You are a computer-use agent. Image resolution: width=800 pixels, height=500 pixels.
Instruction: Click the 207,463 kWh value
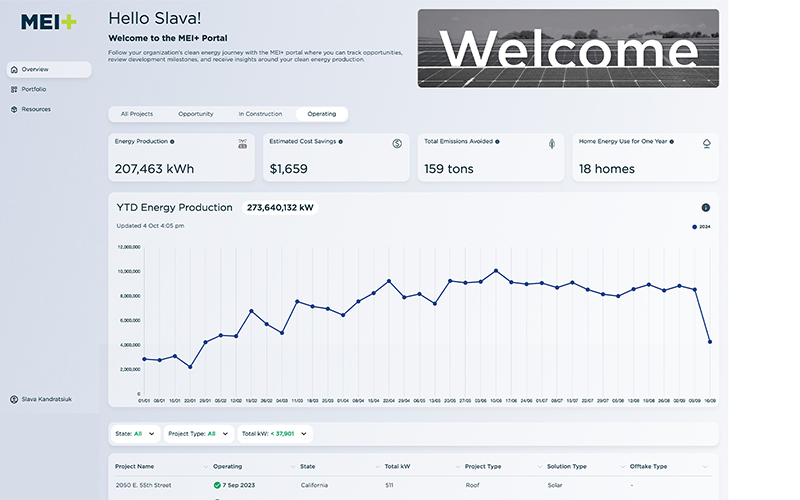pos(154,169)
